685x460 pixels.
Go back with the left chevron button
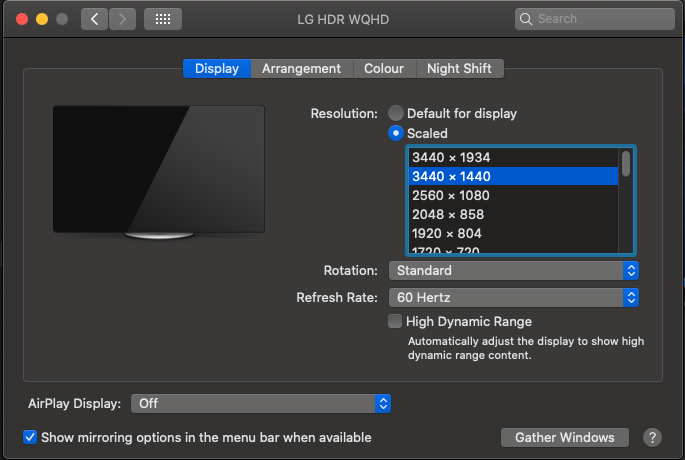(x=94, y=19)
